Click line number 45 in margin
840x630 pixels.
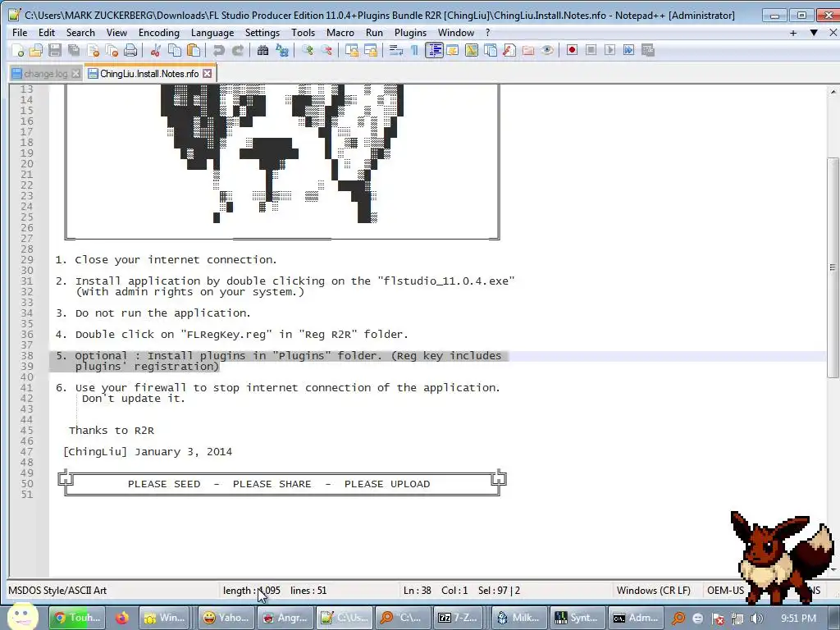pos(27,430)
